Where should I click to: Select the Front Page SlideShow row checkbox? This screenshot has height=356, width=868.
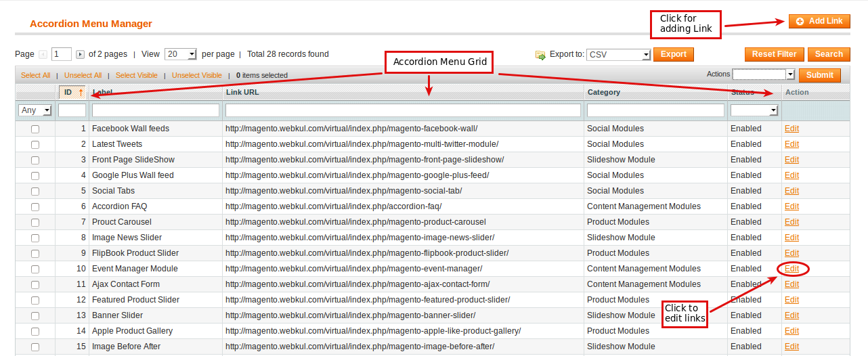[35, 160]
